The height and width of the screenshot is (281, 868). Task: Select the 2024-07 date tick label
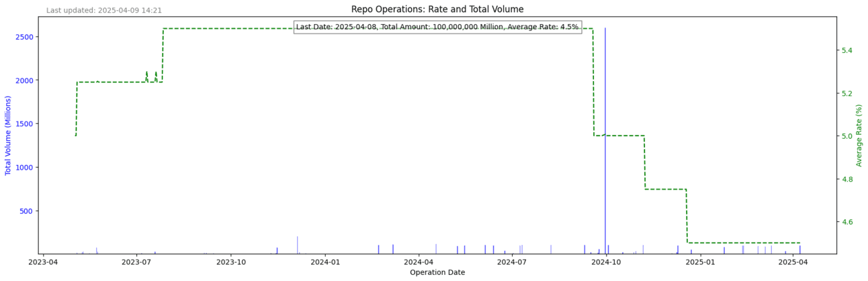512,262
